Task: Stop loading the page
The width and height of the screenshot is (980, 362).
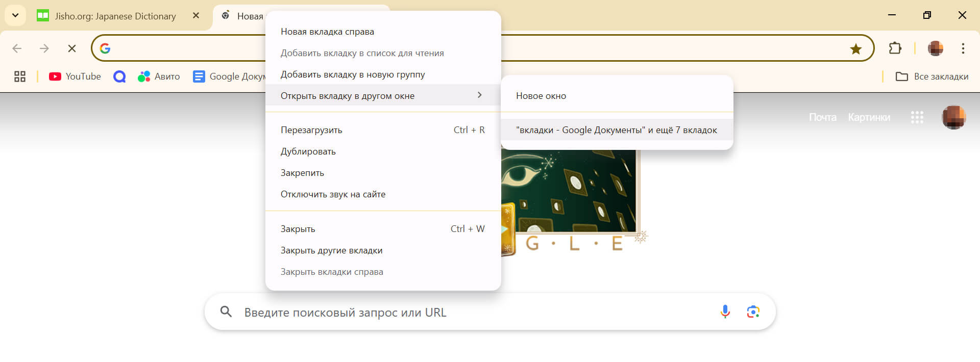Action: [72, 48]
